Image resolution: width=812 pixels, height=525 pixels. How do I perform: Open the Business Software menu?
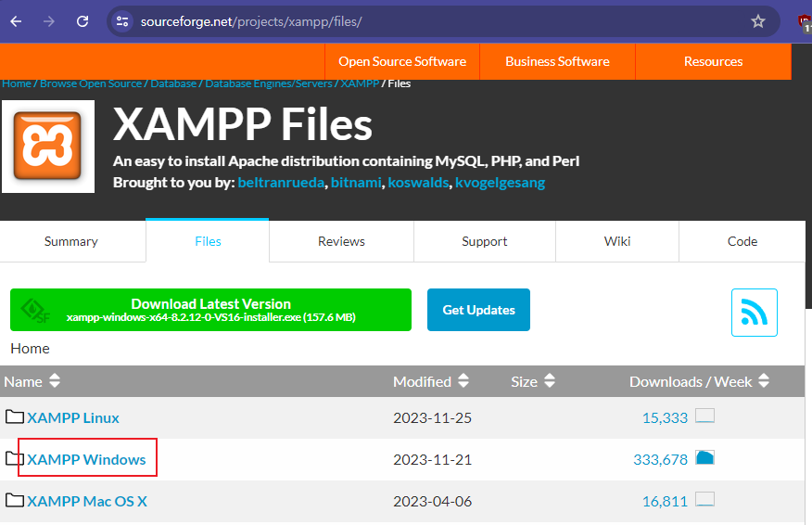click(x=557, y=61)
